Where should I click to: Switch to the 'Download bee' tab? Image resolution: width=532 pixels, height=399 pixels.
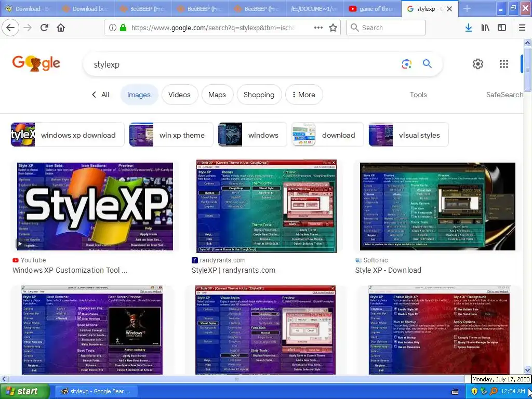coord(86,9)
